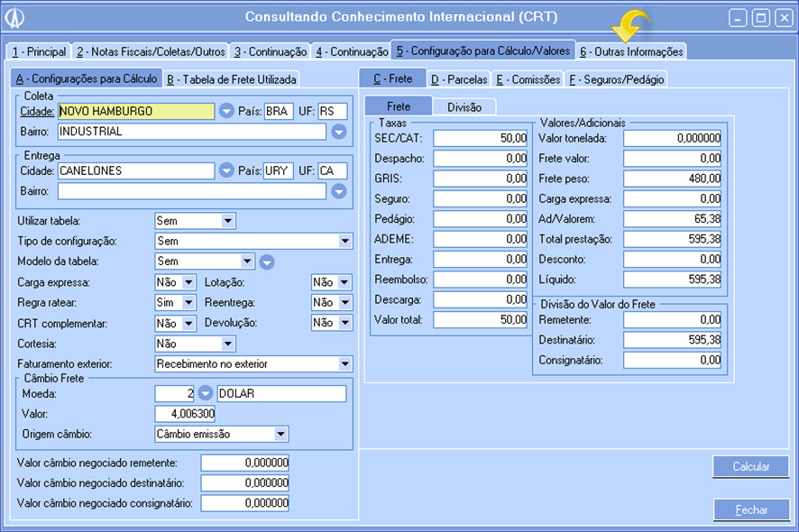
Task: Expand the Origem câmbio dropdown
Action: click(280, 435)
